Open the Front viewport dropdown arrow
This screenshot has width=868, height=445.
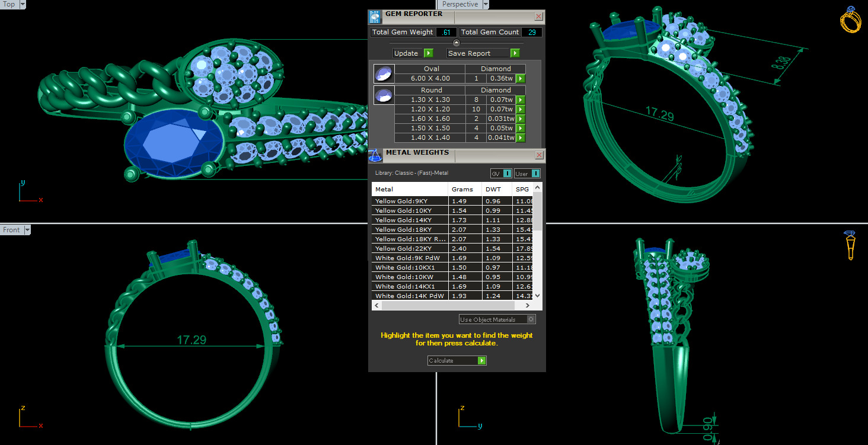(27, 230)
